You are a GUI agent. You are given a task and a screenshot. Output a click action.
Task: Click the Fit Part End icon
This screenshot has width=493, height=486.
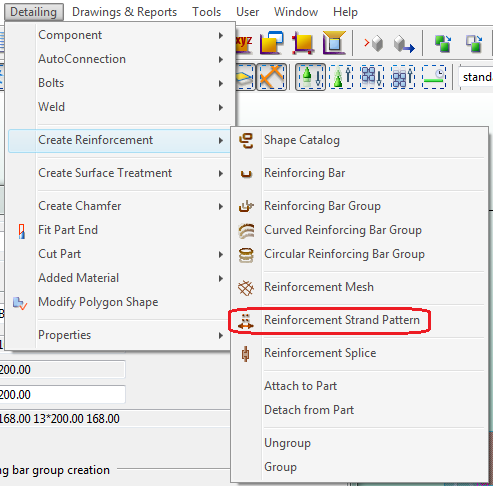pos(22,231)
